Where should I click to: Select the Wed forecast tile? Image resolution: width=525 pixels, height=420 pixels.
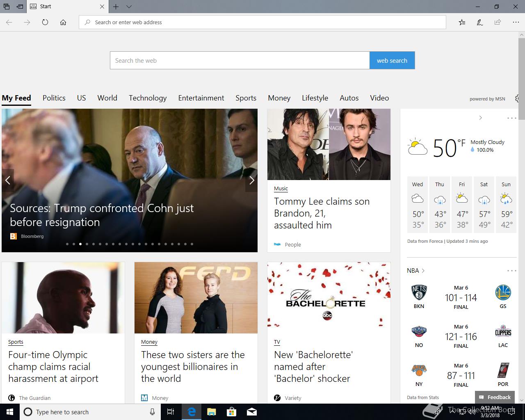pos(418,204)
